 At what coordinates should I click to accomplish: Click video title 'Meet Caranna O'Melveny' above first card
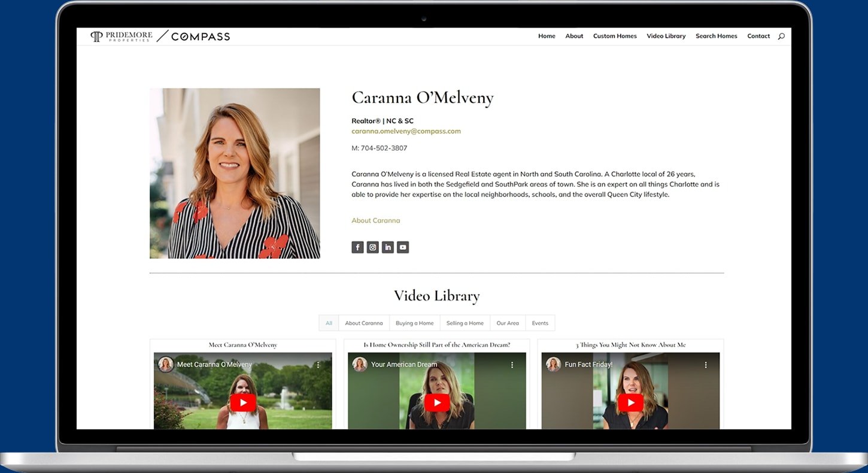point(242,345)
